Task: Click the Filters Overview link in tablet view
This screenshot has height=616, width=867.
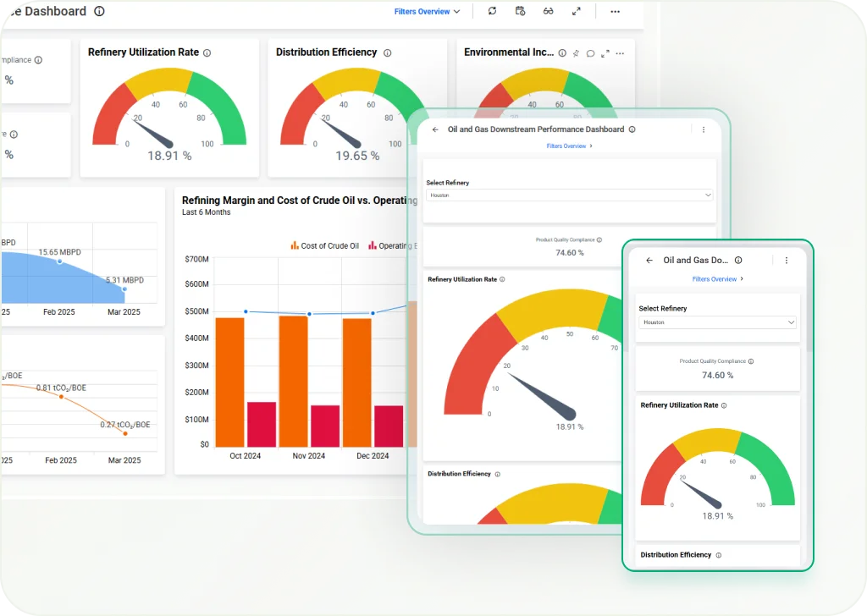Action: pos(569,146)
